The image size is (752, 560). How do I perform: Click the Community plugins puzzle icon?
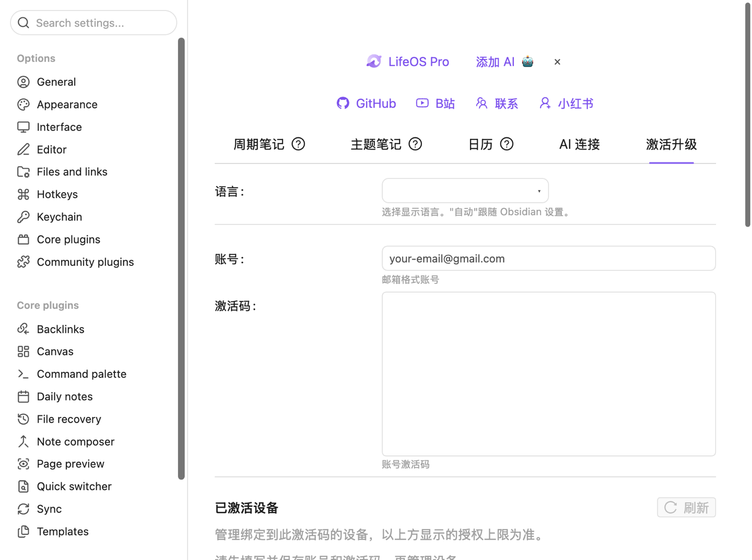click(x=23, y=262)
